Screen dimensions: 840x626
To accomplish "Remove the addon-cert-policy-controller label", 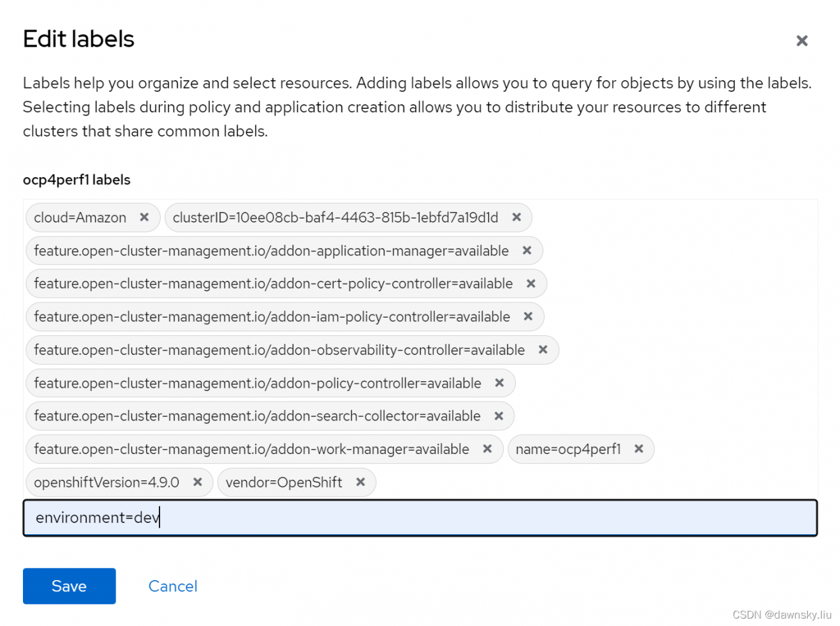I will tap(531, 283).
